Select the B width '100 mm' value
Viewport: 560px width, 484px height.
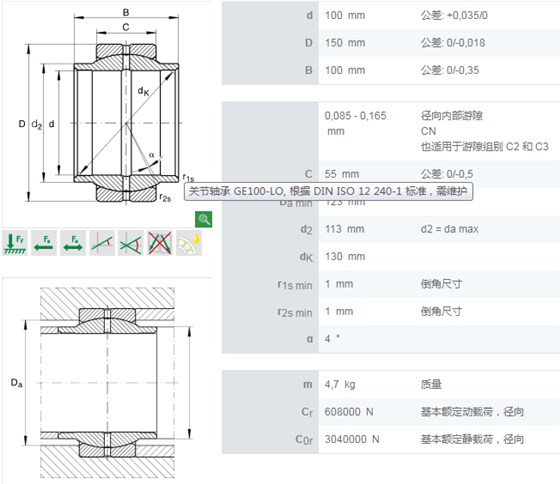345,70
